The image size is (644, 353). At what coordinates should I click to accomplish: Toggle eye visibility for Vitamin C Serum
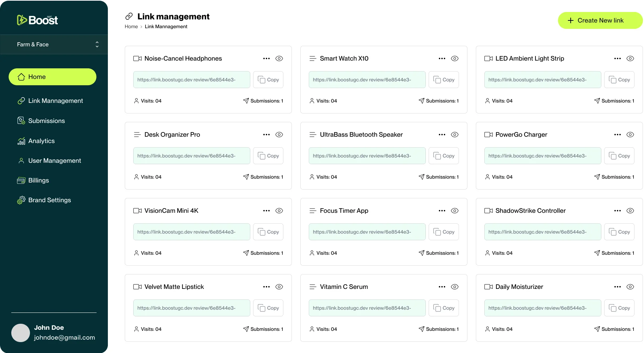point(455,287)
